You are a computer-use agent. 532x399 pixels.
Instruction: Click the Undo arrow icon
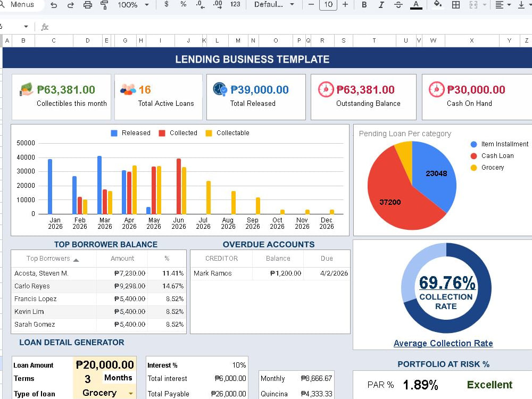pyautogui.click(x=54, y=5)
